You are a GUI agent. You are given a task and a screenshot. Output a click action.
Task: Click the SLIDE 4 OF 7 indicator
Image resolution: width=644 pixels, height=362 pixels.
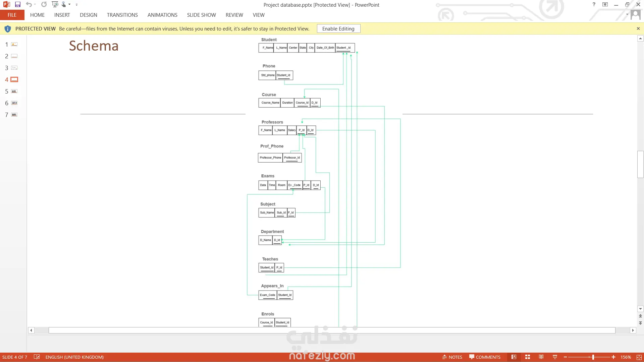click(x=15, y=357)
